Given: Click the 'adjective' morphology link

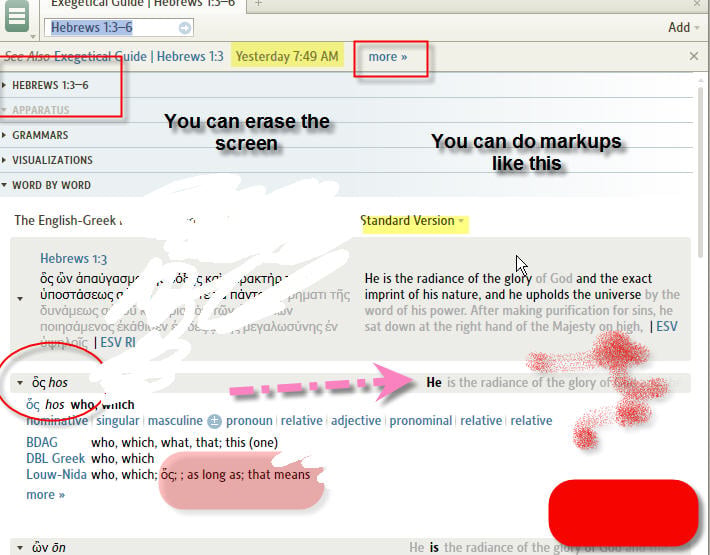Looking at the screenshot, I should [x=356, y=421].
